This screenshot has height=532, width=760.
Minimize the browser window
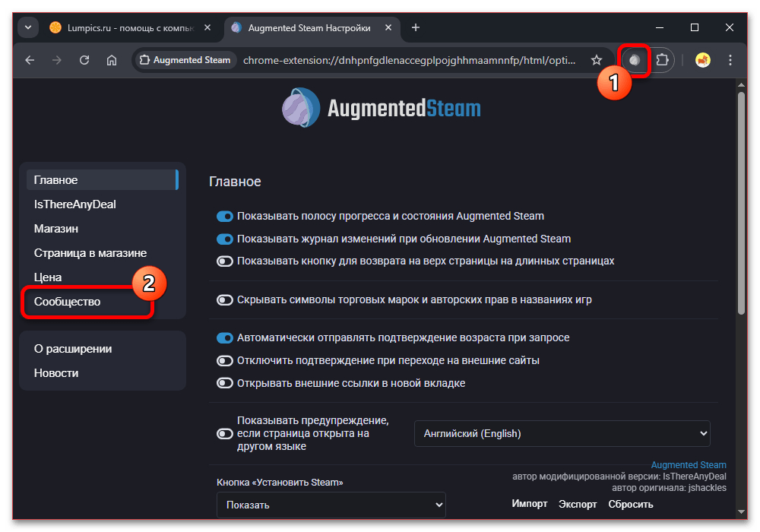(660, 27)
